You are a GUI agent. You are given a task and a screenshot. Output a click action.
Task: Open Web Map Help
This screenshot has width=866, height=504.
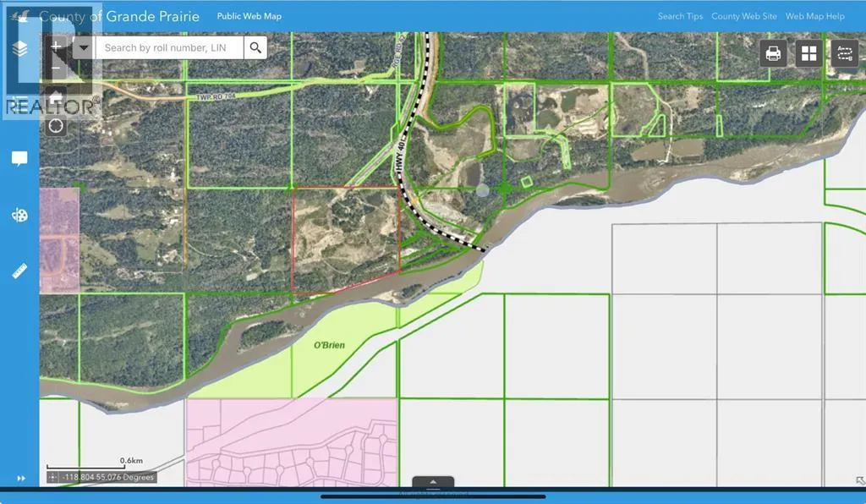pos(814,16)
